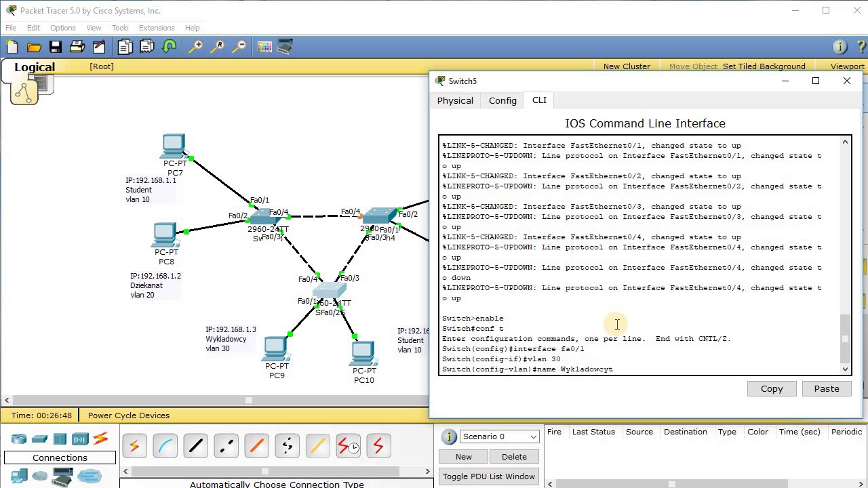Open the Help menu
The image size is (868, 488).
[x=193, y=28]
